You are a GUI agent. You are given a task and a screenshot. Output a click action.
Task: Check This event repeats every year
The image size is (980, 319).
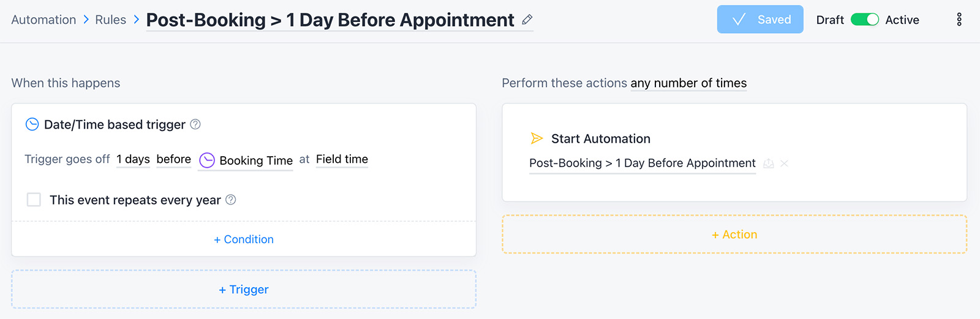pos(34,200)
